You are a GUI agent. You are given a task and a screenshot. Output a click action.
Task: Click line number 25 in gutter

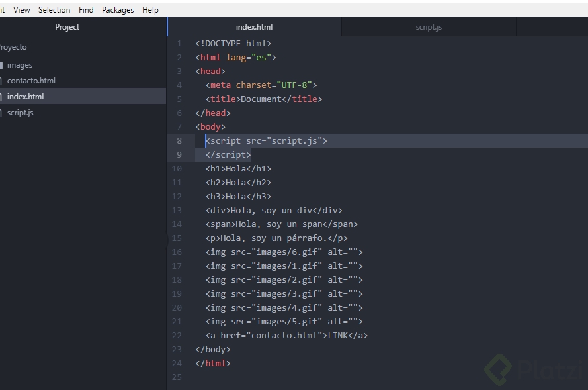(x=177, y=377)
